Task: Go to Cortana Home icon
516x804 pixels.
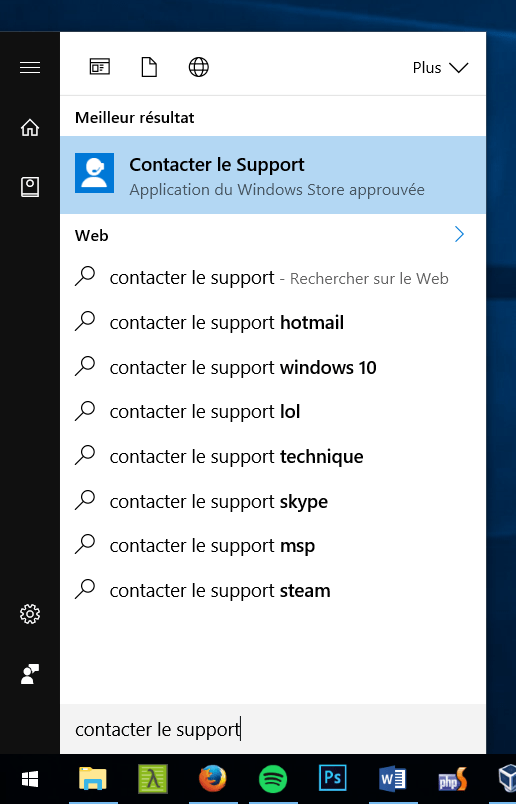Action: click(x=30, y=128)
